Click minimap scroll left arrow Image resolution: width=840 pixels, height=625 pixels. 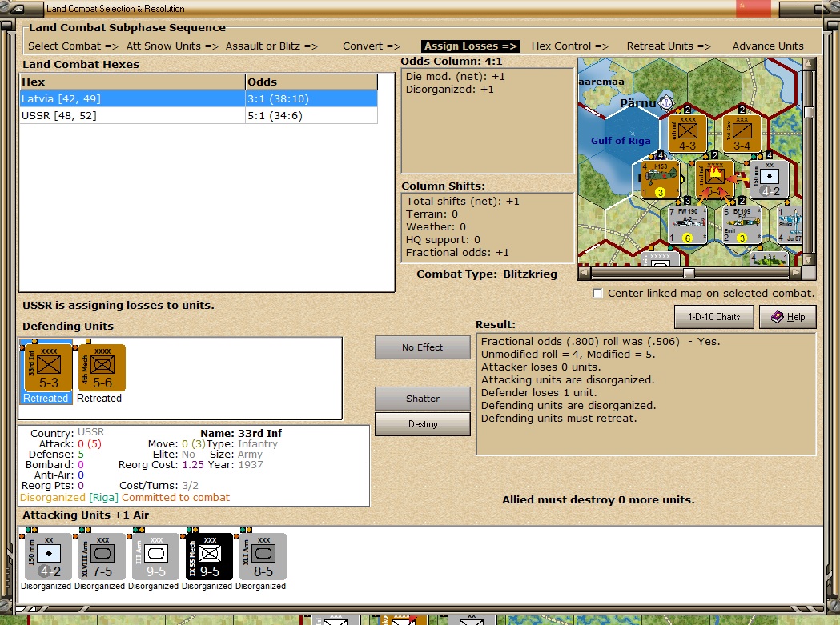tap(584, 273)
